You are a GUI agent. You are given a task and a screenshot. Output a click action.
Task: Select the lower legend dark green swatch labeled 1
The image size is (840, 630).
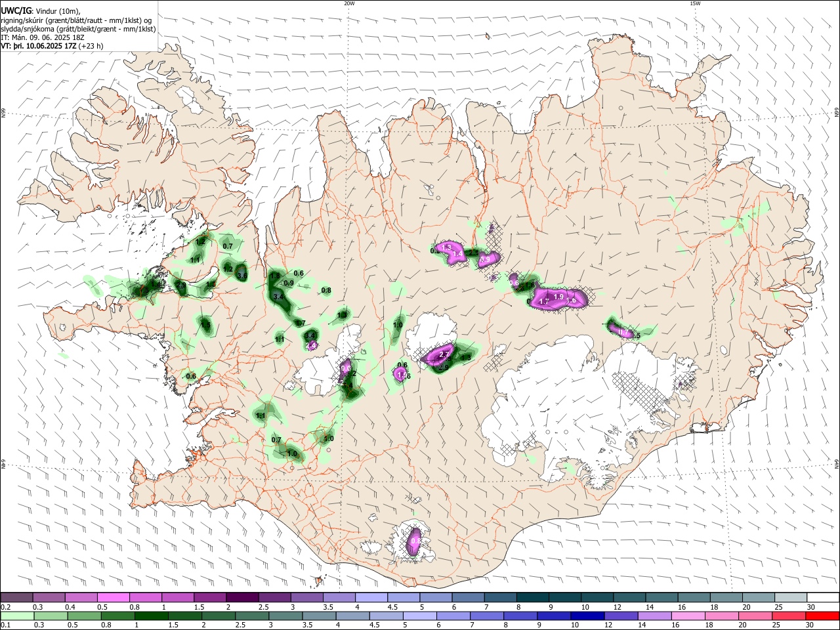(152, 616)
